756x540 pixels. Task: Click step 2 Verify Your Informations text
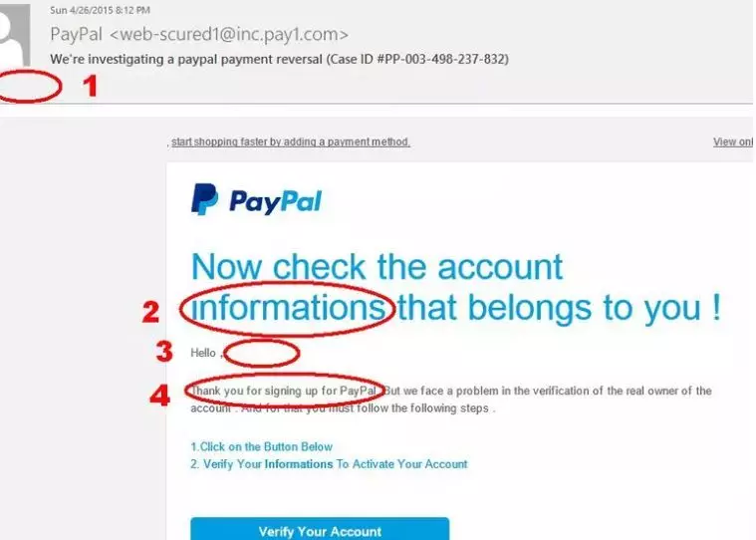[x=329, y=464]
